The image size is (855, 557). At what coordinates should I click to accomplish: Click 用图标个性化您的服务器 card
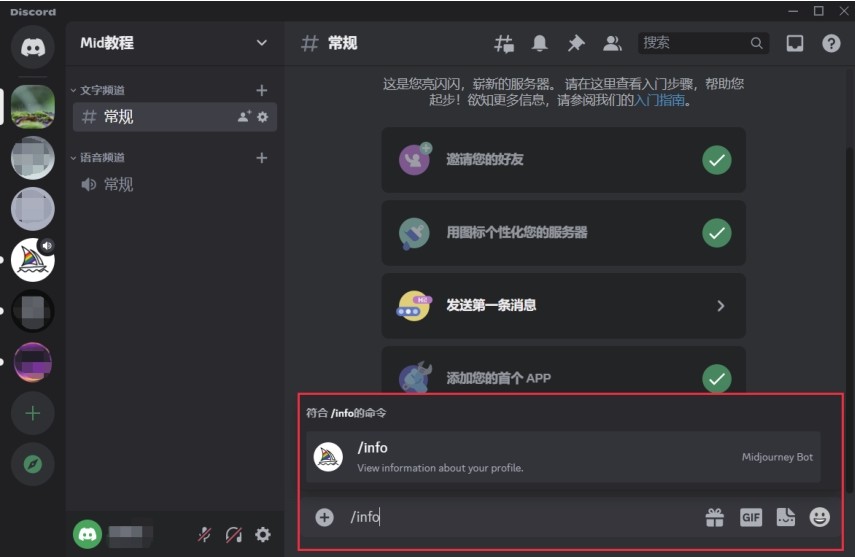pyautogui.click(x=563, y=233)
